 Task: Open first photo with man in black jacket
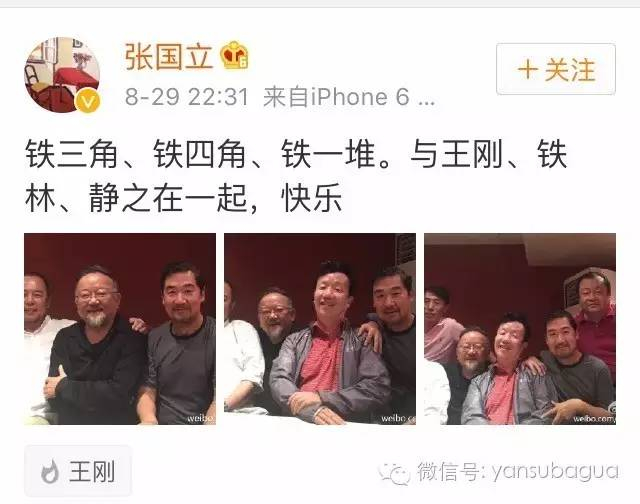click(x=120, y=329)
